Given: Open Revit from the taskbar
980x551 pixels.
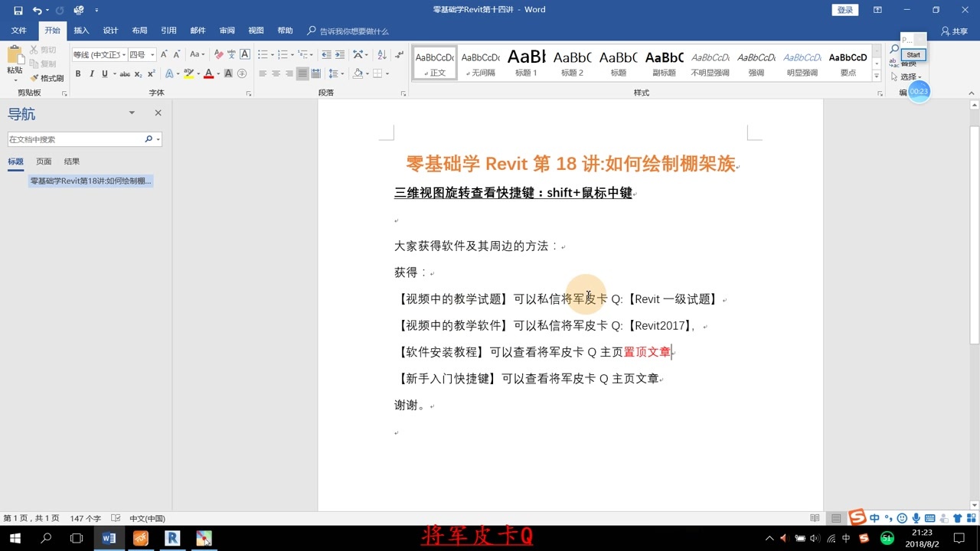Looking at the screenshot, I should click(x=172, y=538).
